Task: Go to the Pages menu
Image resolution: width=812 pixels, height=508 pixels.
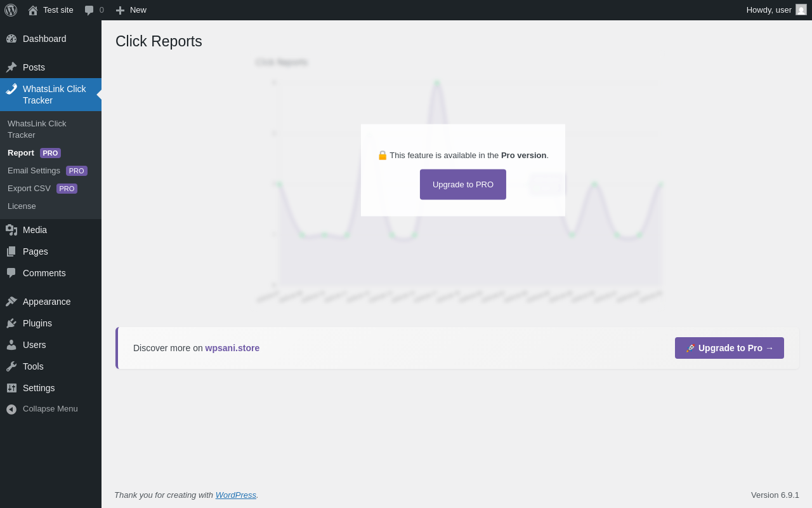Action: pos(51,251)
